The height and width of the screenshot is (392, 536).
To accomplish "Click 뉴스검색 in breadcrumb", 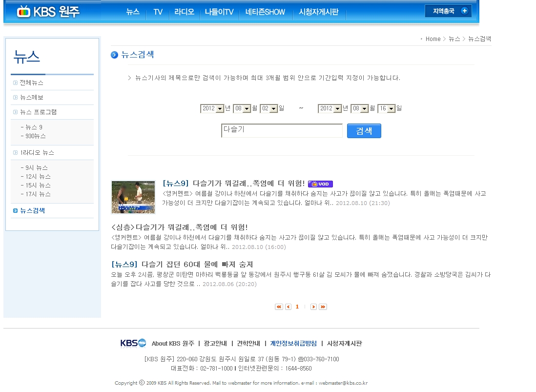I will [x=479, y=39].
